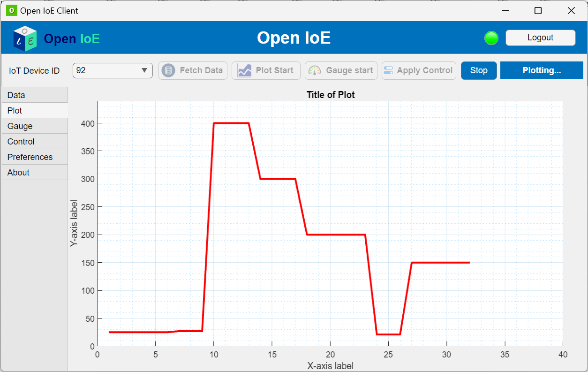Open the IoT Device ID dropdown arrow
588x372 pixels.
pos(144,70)
